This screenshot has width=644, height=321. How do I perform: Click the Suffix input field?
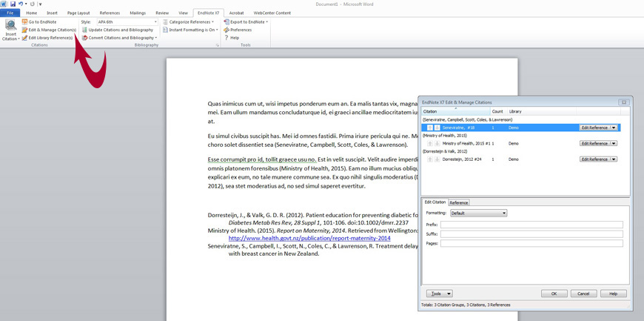click(x=531, y=234)
